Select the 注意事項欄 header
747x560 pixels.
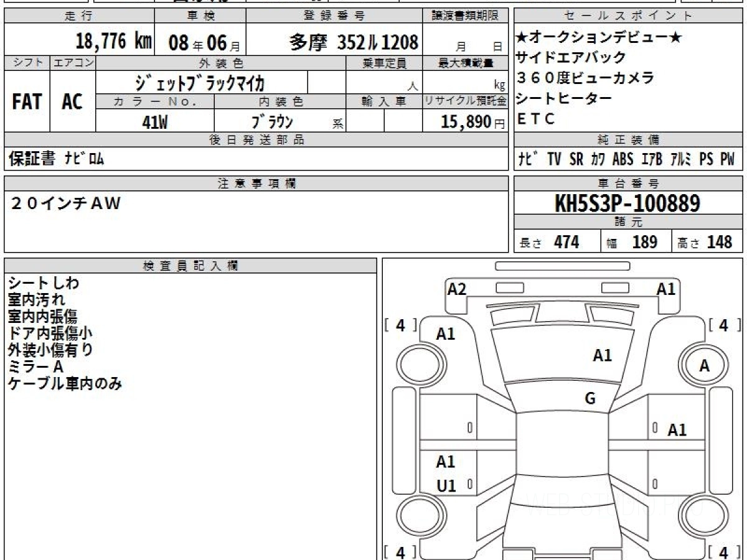pos(256,183)
